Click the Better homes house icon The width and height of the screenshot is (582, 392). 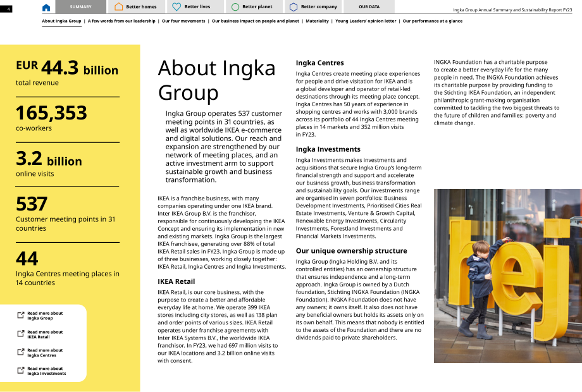pyautogui.click(x=118, y=7)
